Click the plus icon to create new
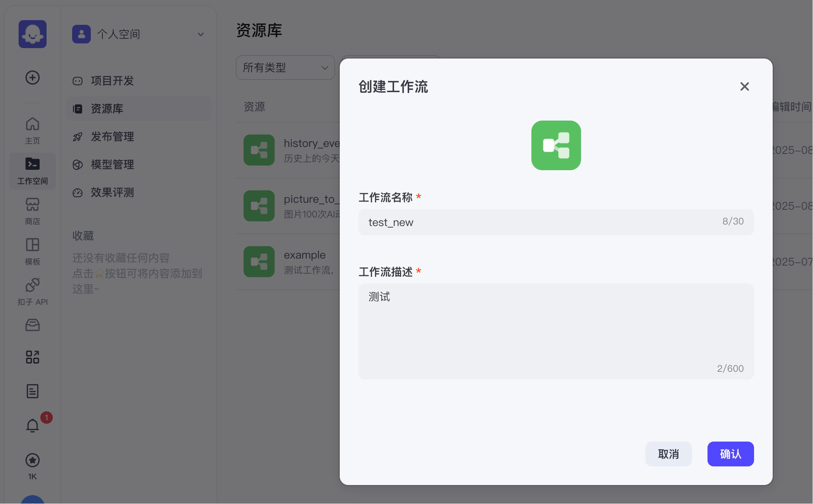Screen dimensions: 813x504 pyautogui.click(x=32, y=78)
